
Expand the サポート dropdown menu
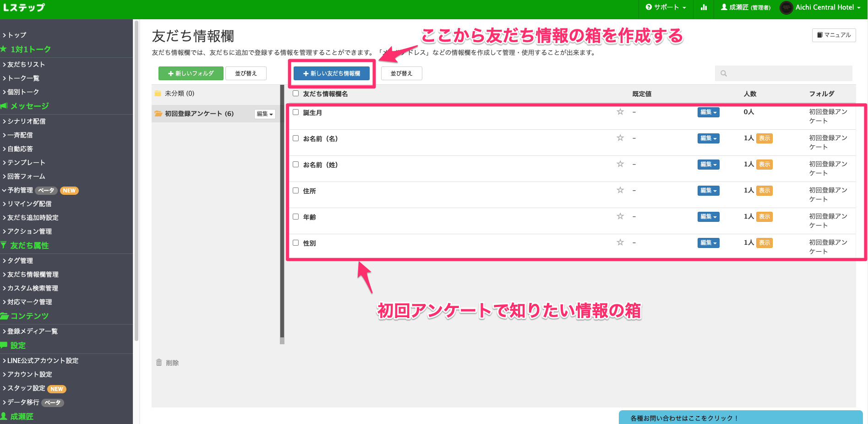coord(666,7)
